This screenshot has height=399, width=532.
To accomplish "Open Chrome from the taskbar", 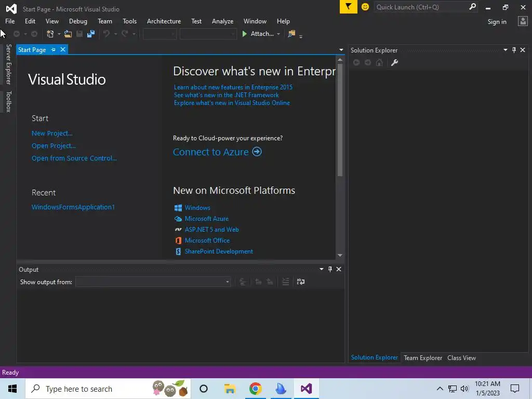I will [255, 389].
